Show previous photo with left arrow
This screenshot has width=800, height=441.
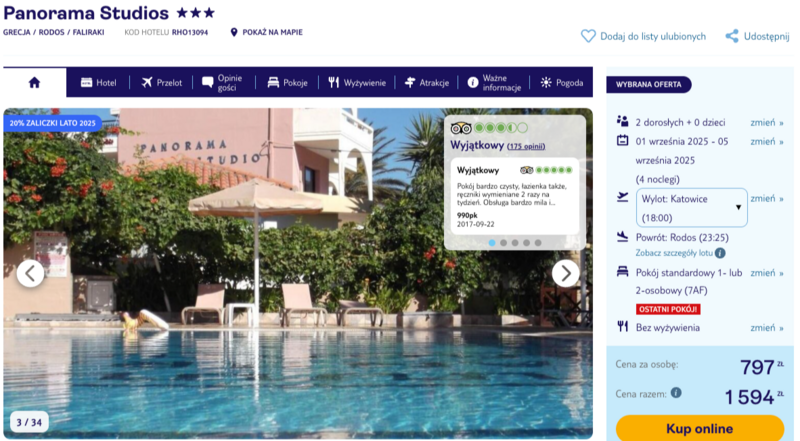pos(30,274)
